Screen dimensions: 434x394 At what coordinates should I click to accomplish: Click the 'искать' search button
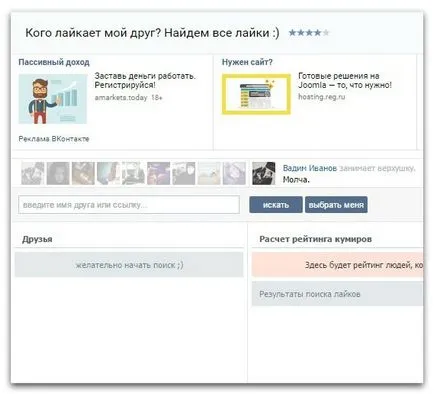(x=276, y=205)
